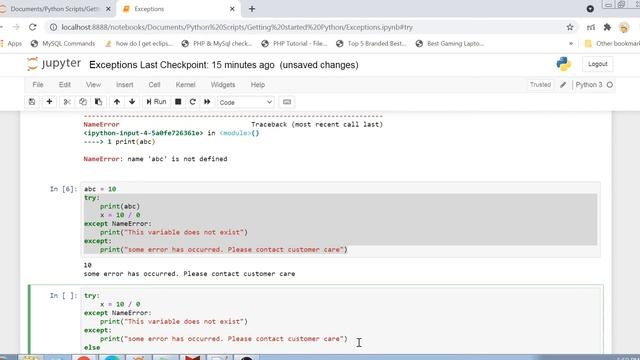Click the Trusted notebook indicator
The height and width of the screenshot is (360, 640).
pyautogui.click(x=540, y=85)
